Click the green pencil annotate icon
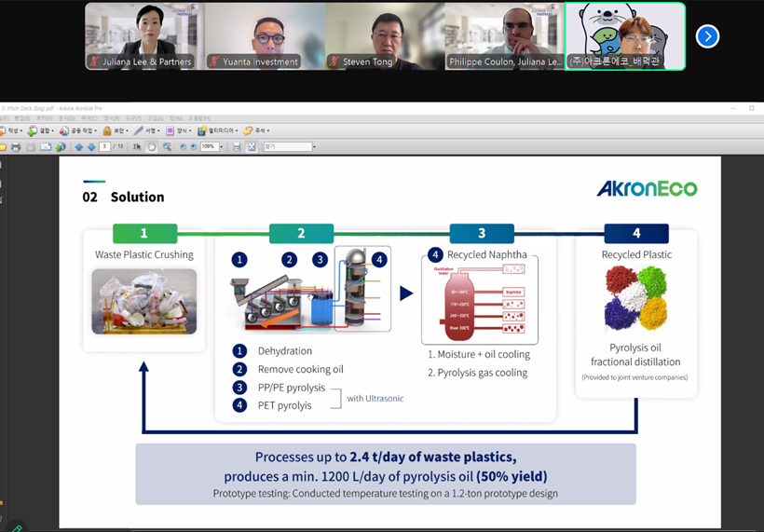The height and width of the screenshot is (532, 764). click(x=17, y=527)
